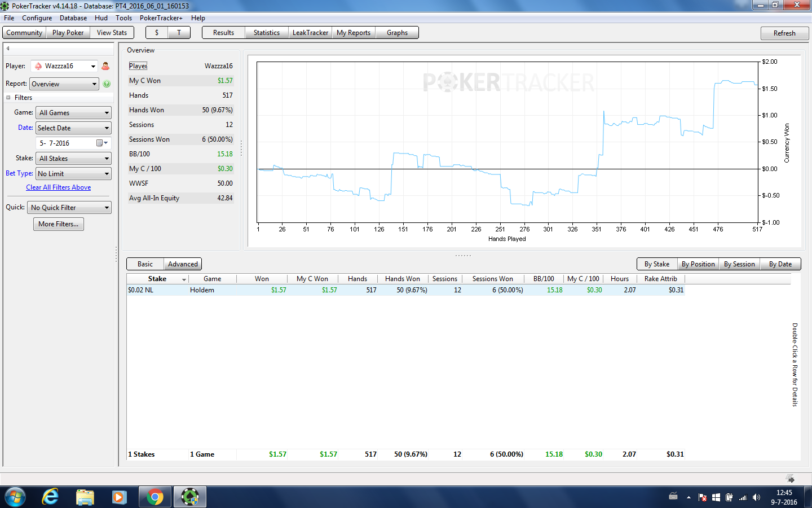812x508 pixels.
Task: Click Clear All Filters Above link
Action: [59, 187]
